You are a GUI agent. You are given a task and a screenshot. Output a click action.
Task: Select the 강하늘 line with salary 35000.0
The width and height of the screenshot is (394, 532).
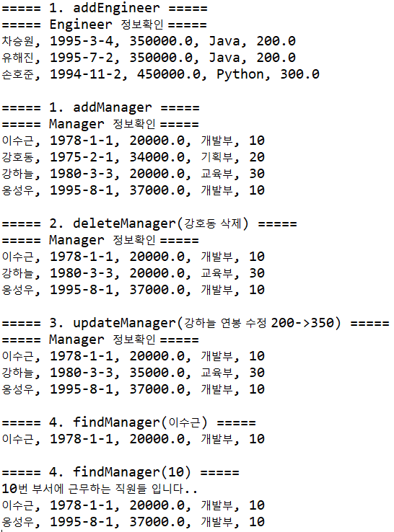(x=133, y=373)
